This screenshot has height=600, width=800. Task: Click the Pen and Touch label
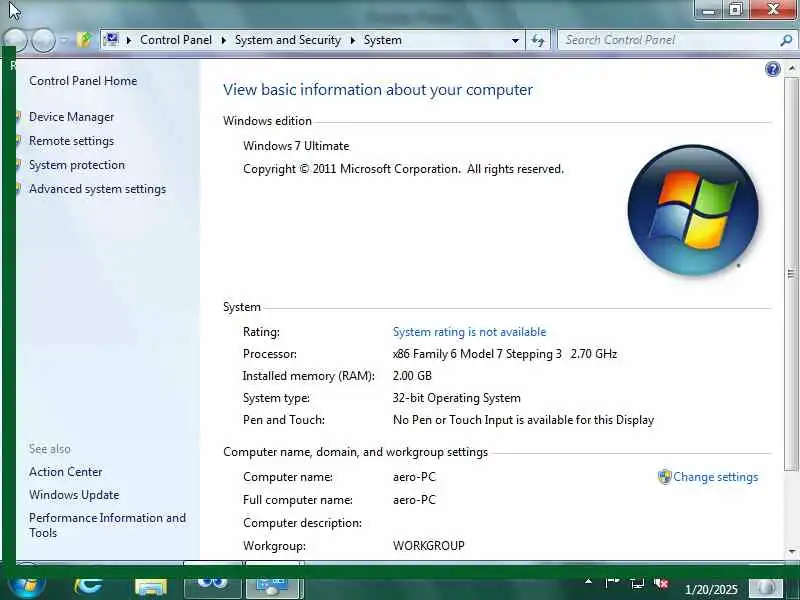284,420
